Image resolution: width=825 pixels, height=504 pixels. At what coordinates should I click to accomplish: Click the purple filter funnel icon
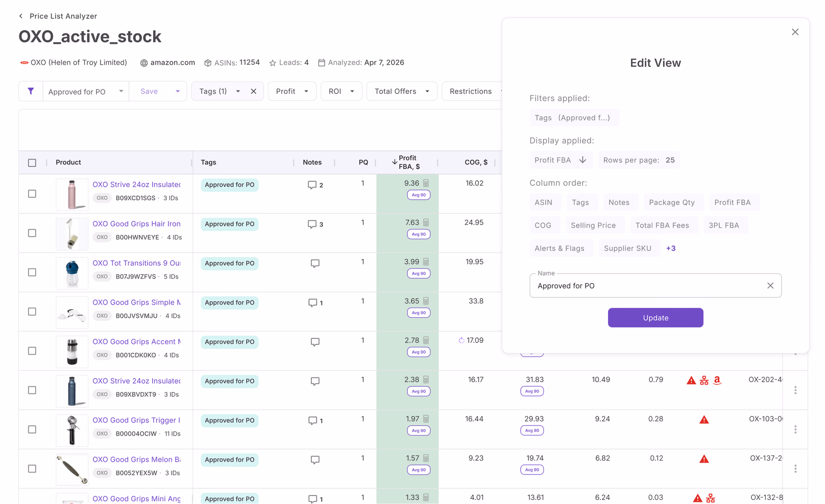coord(31,91)
